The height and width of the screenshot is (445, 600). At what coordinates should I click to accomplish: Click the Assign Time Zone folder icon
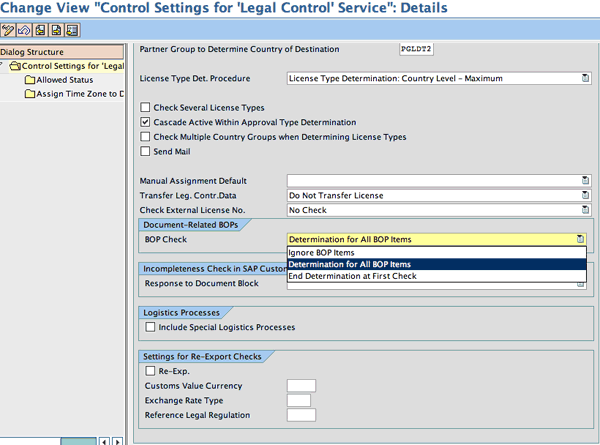(x=30, y=94)
